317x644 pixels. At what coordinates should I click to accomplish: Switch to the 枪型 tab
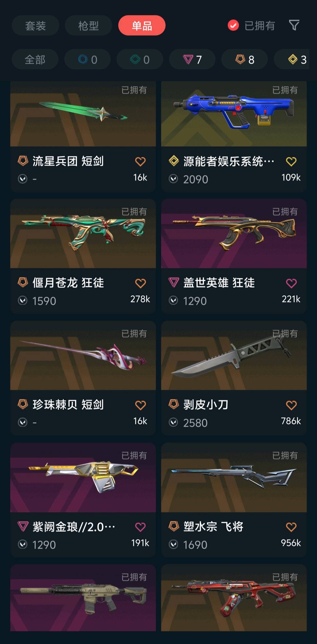coord(88,26)
